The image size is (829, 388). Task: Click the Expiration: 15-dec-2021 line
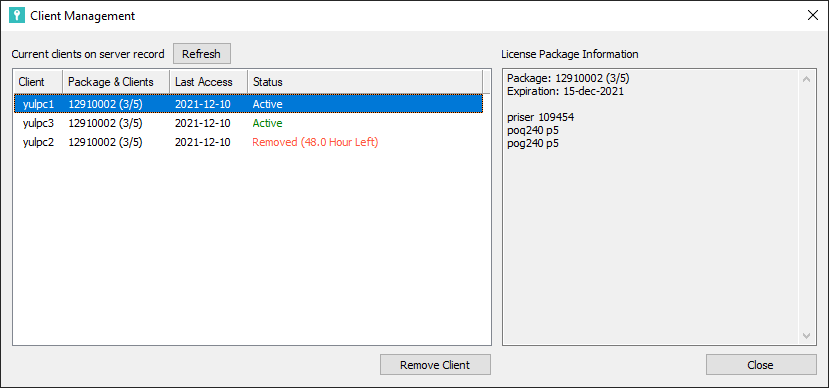click(x=565, y=91)
